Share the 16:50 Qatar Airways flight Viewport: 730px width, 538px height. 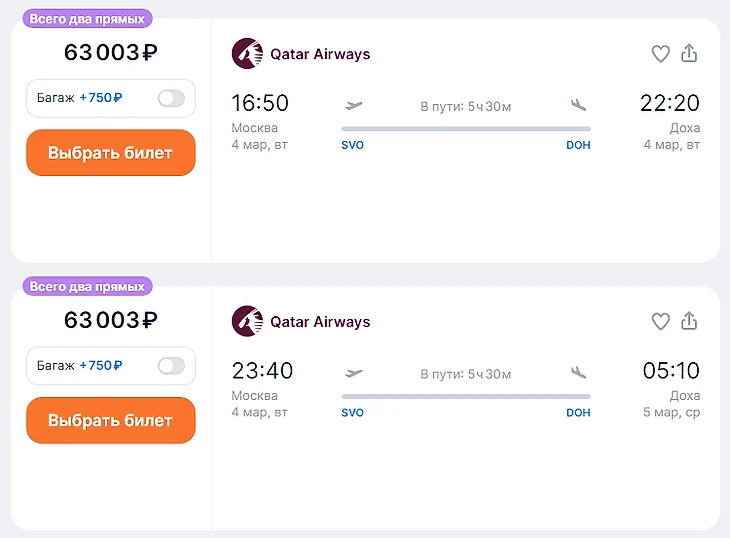coord(689,54)
